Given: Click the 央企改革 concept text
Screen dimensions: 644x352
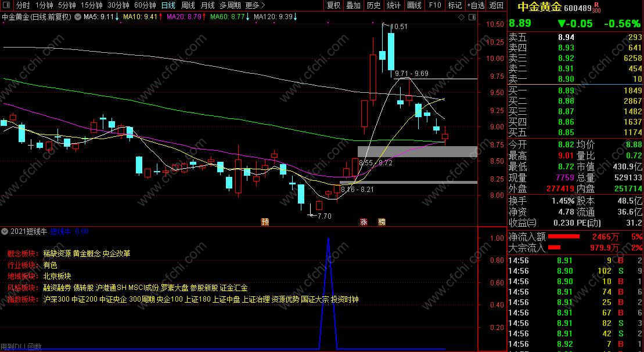Looking at the screenshot, I should click(x=116, y=253).
